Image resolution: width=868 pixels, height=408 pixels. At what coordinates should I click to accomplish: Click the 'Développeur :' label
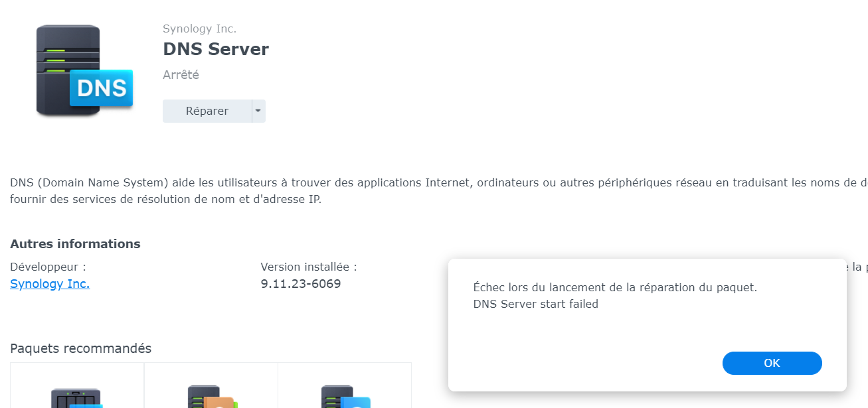click(x=48, y=267)
